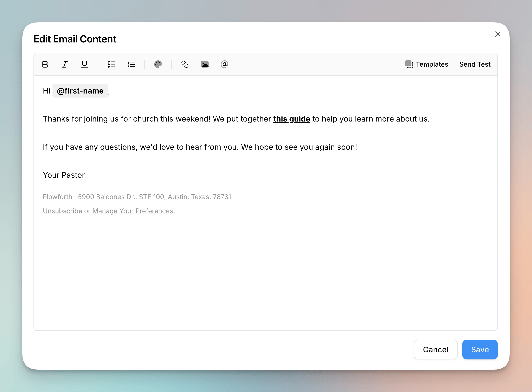Insert a merge tag with @ icon

(x=224, y=64)
